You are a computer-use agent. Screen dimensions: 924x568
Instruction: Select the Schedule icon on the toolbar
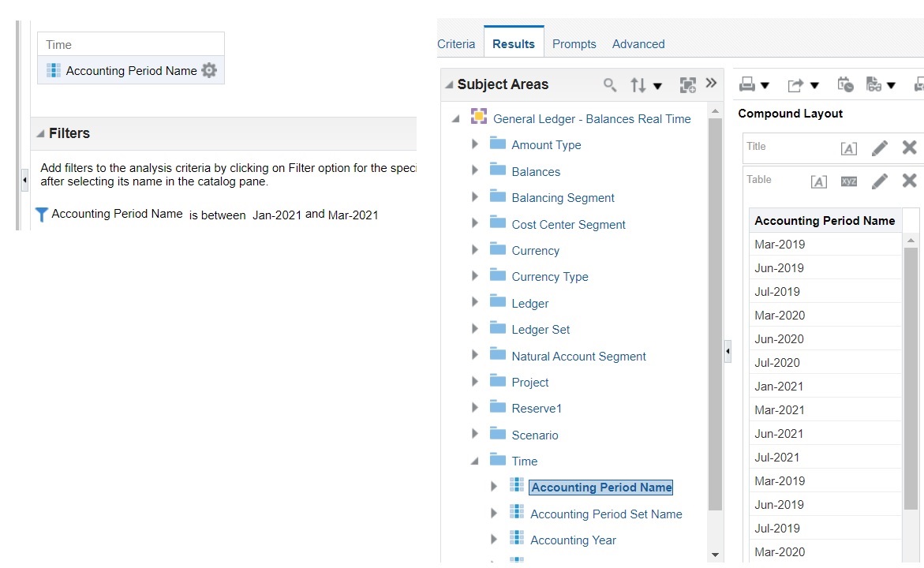click(844, 84)
